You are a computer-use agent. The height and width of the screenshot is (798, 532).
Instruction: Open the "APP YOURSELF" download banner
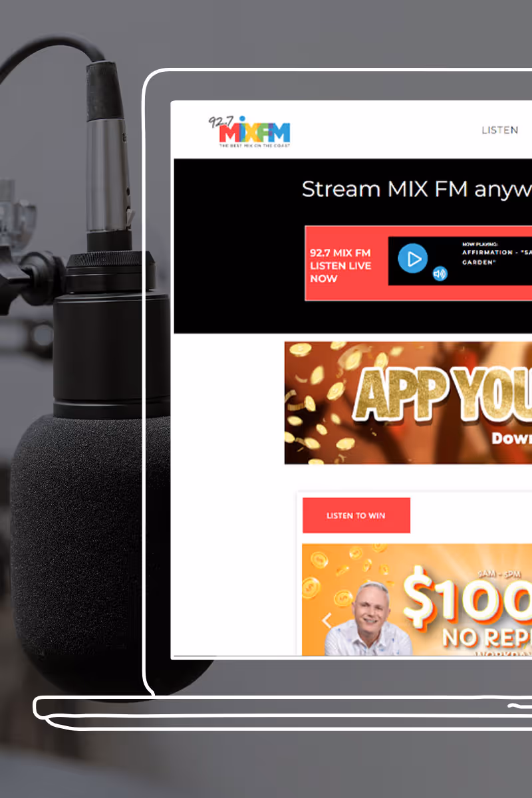coord(408,402)
